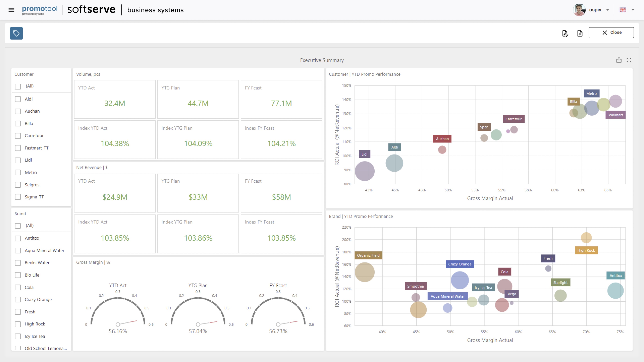Screen dimensions: 644x362
Task: Click the document upload icon
Action: (x=580, y=33)
